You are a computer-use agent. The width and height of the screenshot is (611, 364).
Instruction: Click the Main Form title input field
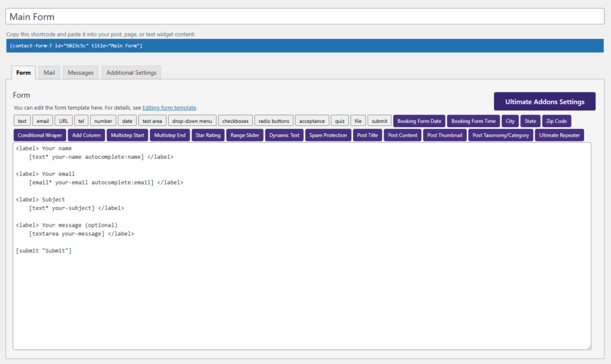305,17
